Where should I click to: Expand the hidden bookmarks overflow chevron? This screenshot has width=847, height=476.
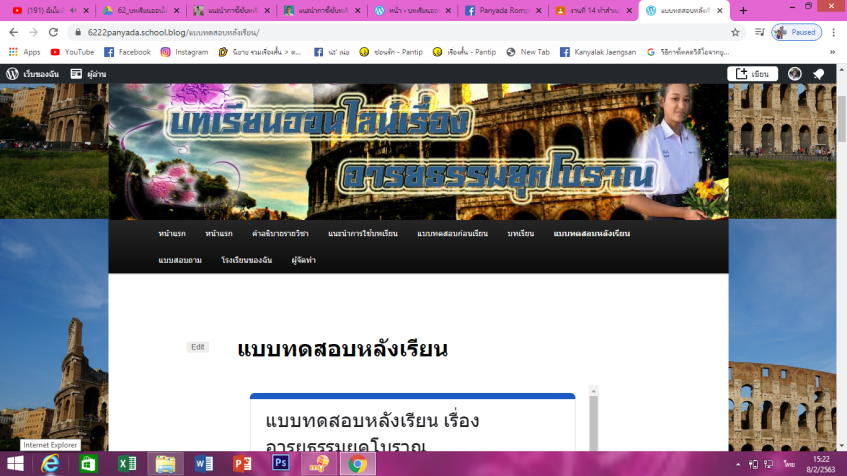point(833,52)
